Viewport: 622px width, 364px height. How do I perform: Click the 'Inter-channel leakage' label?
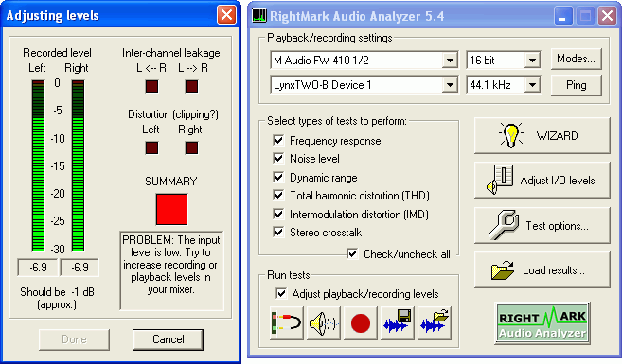click(171, 53)
